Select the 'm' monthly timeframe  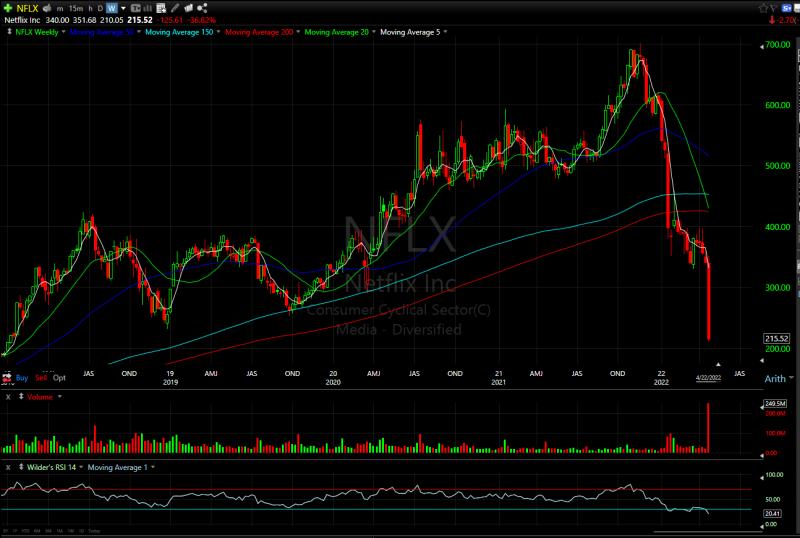click(60, 9)
